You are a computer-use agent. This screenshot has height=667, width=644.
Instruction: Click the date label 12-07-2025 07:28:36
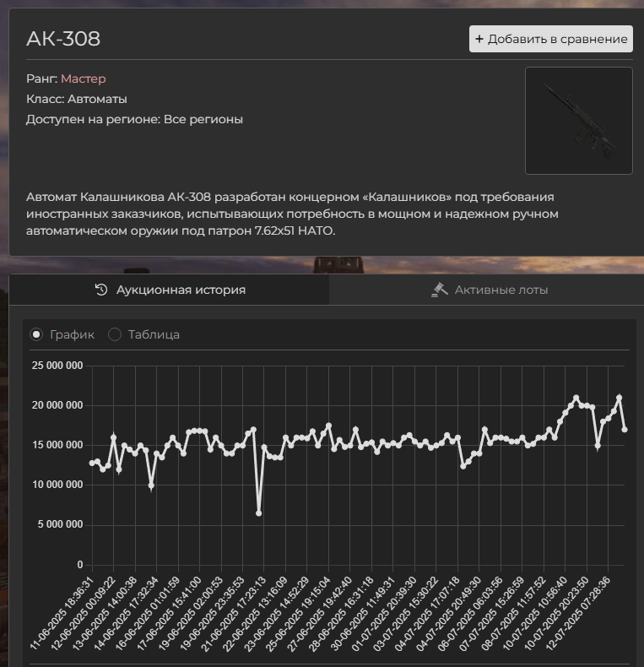pos(577,613)
